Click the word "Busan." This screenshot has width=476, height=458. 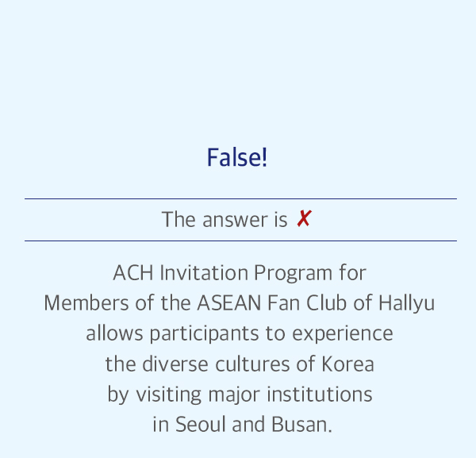[x=301, y=425]
